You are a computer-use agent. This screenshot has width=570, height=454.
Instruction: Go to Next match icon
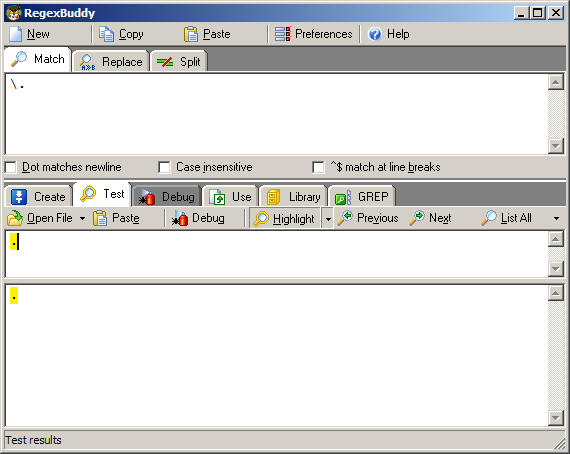point(417,218)
